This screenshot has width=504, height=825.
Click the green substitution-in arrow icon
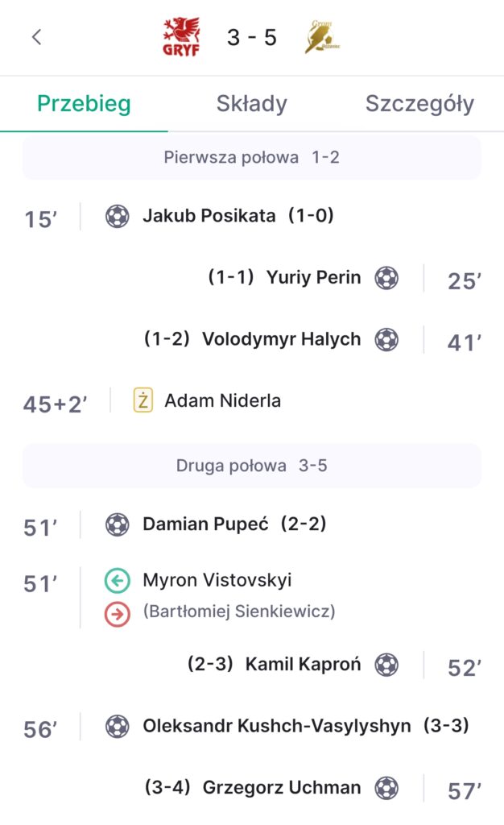coord(118,581)
